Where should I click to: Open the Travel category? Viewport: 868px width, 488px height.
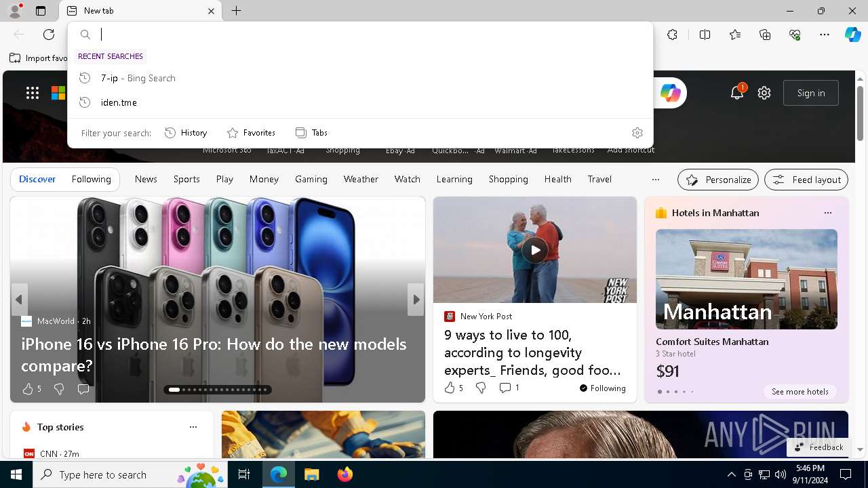tap(599, 179)
